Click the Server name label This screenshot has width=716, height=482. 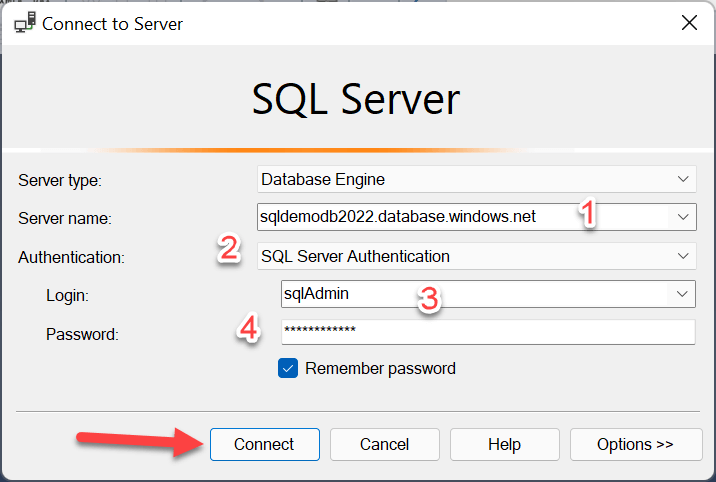[65, 219]
